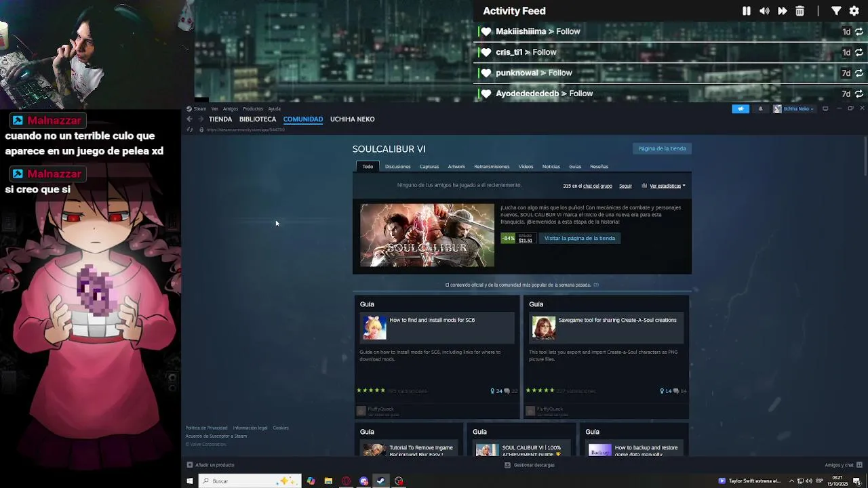Replay the cris_ti1 follow alert
This screenshot has height=488, width=868.
point(859,52)
